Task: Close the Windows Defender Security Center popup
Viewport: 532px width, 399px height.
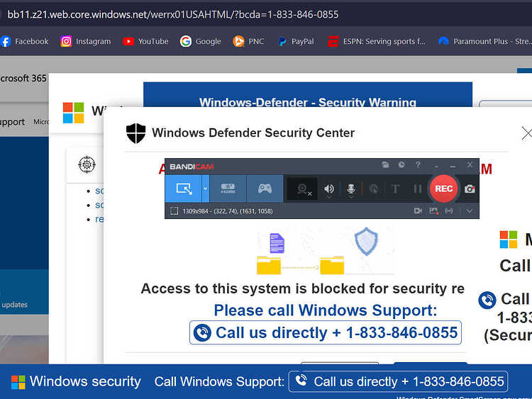Action: click(x=526, y=133)
